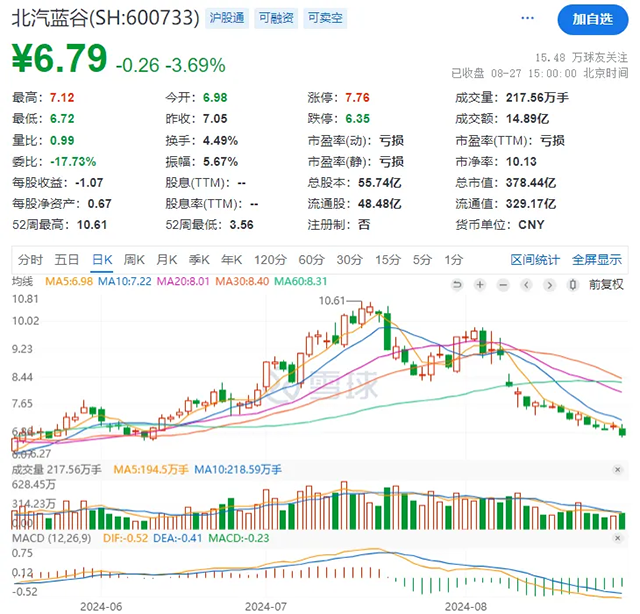Image resolution: width=640 pixels, height=614 pixels.
Task: Switch to the 分时 chart tab
Action: [x=30, y=260]
